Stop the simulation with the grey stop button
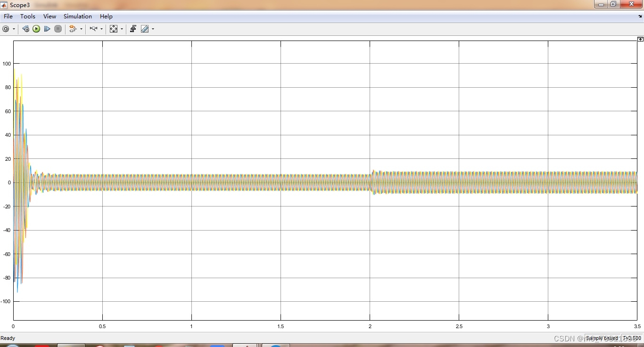The height and width of the screenshot is (347, 644). [x=58, y=29]
